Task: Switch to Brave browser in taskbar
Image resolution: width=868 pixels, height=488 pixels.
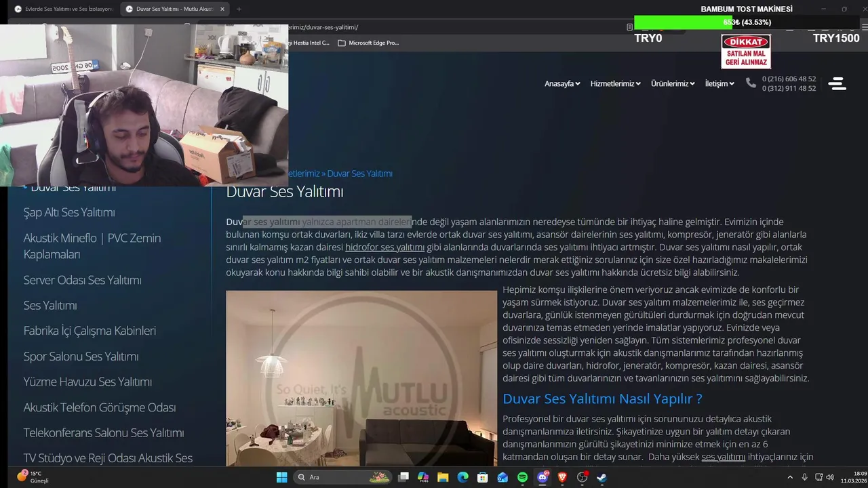Action: [562, 477]
